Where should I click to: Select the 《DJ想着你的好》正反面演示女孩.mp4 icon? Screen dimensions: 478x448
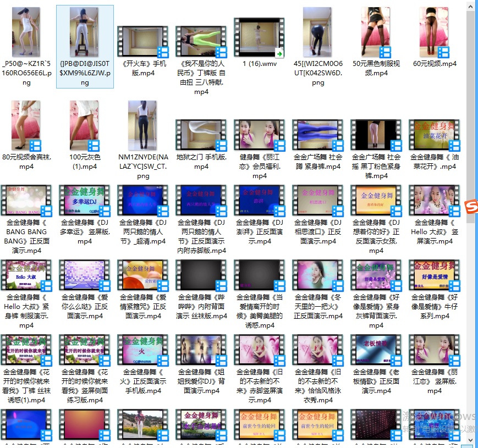click(x=376, y=201)
